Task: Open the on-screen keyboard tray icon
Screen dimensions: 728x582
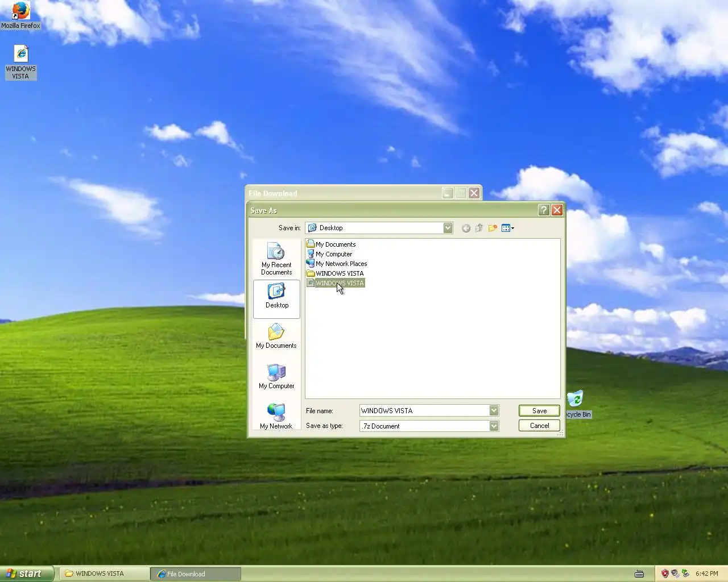Action: pos(639,573)
